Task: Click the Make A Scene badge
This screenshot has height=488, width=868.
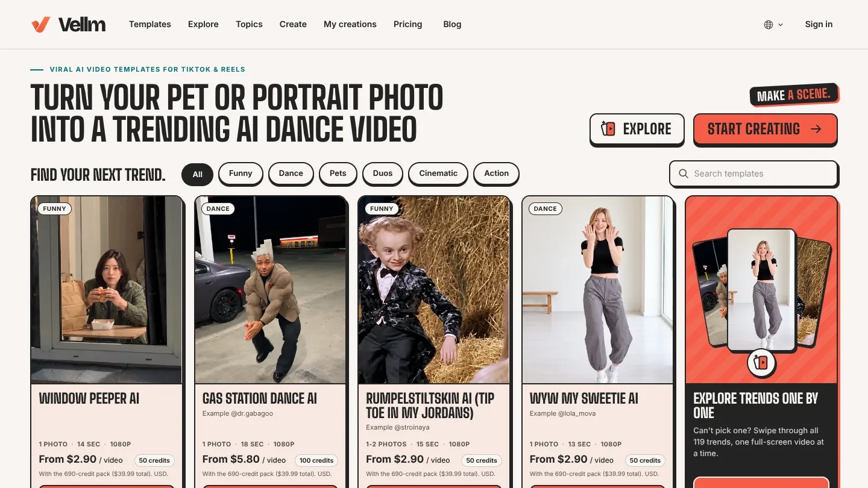Action: click(794, 95)
